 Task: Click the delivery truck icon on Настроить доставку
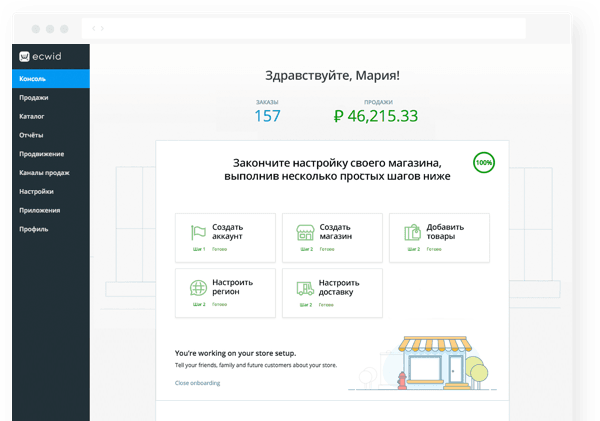(x=305, y=288)
